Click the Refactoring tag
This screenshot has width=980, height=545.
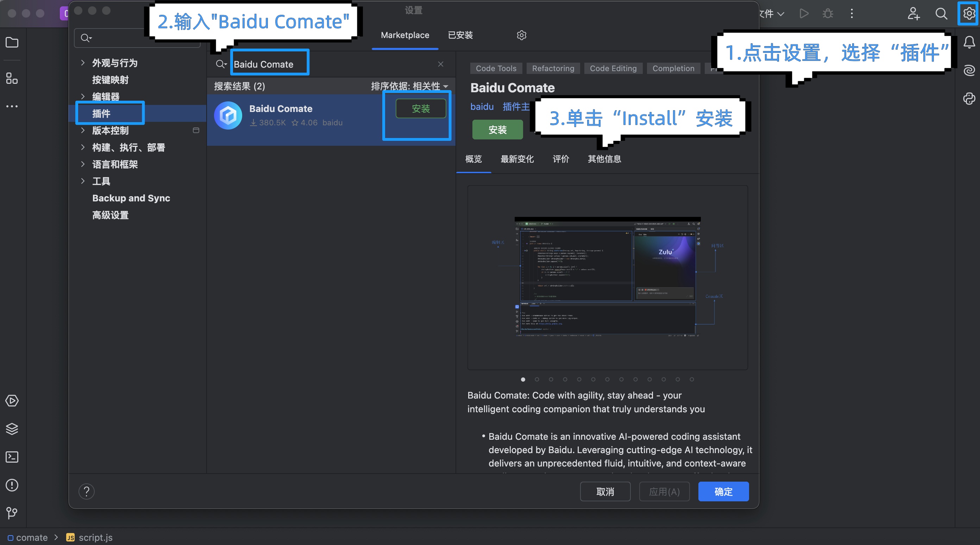(x=553, y=68)
